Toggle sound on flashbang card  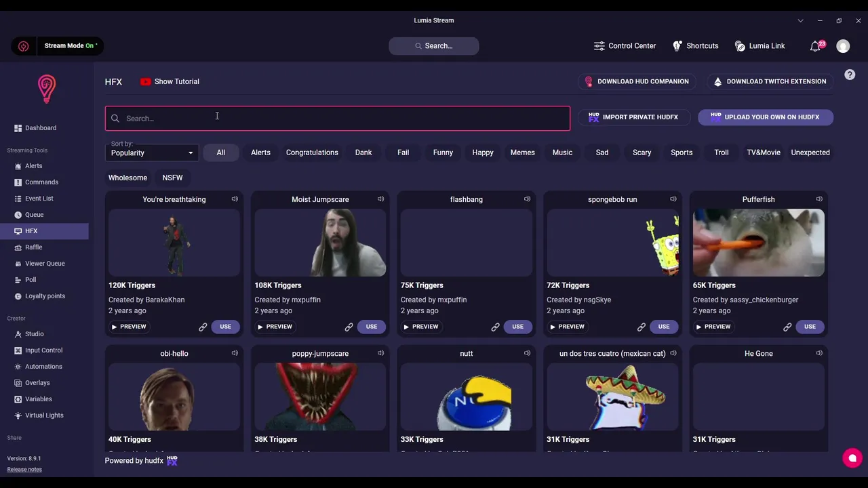pos(527,199)
